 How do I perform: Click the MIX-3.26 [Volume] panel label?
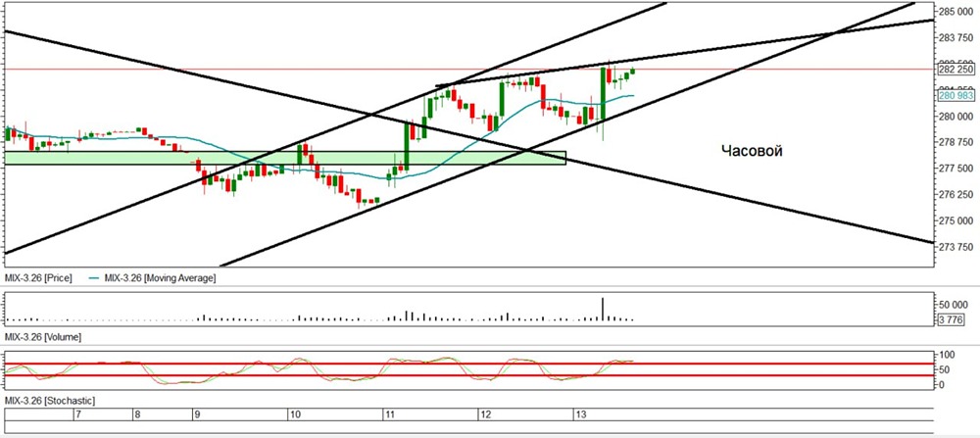tap(43, 337)
